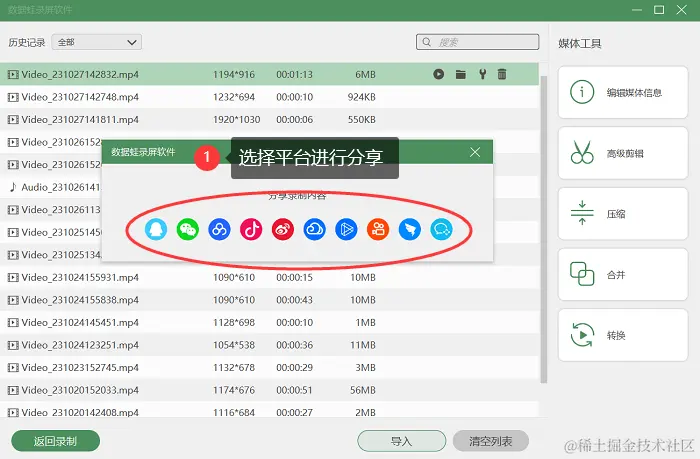
Task: Close the share dialog
Action: 475,152
